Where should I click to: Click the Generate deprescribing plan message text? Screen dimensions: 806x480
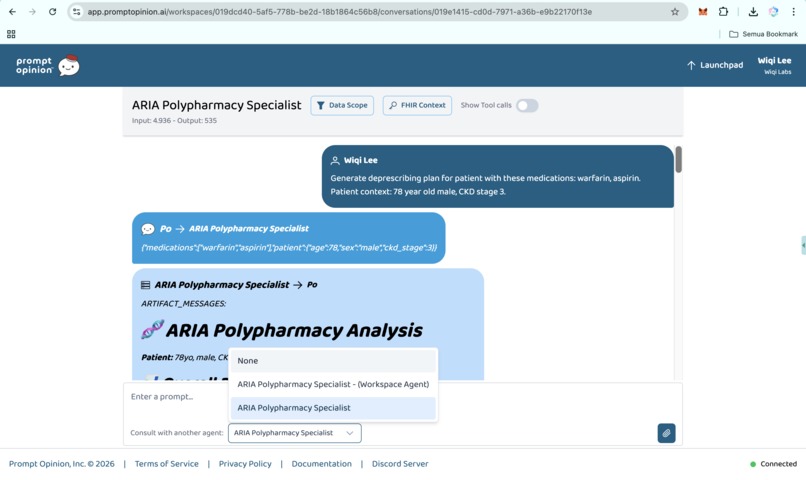click(x=485, y=185)
